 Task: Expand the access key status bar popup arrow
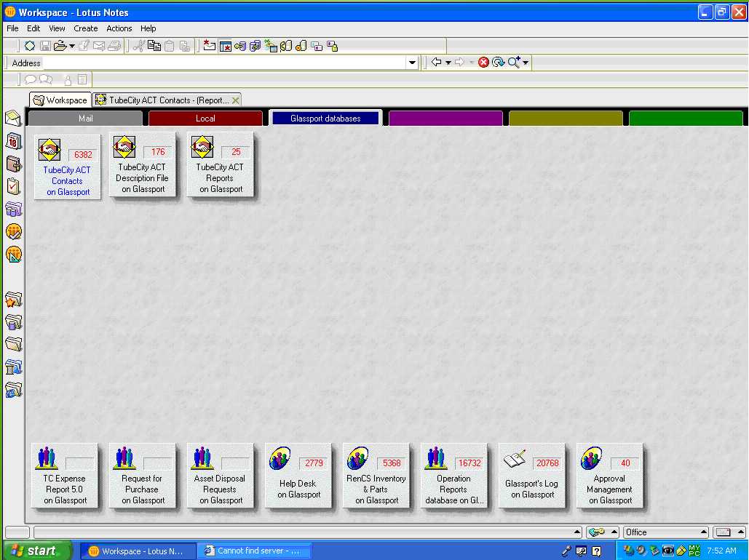(x=614, y=532)
